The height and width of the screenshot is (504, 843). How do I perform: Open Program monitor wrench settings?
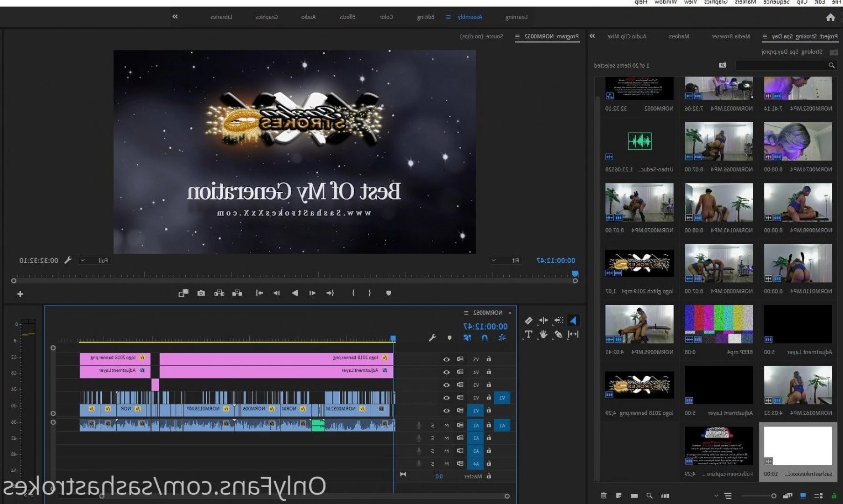click(68, 260)
